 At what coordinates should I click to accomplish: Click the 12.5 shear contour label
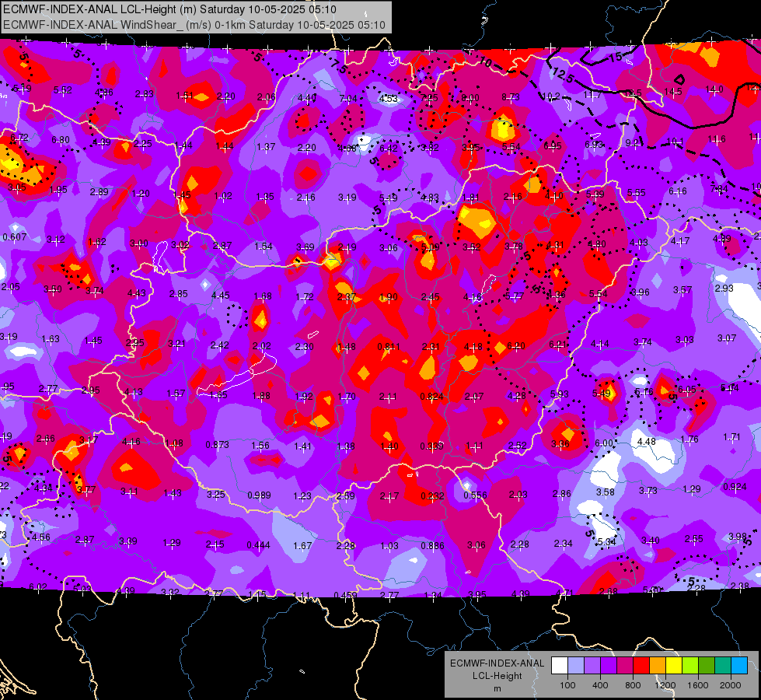[x=563, y=75]
